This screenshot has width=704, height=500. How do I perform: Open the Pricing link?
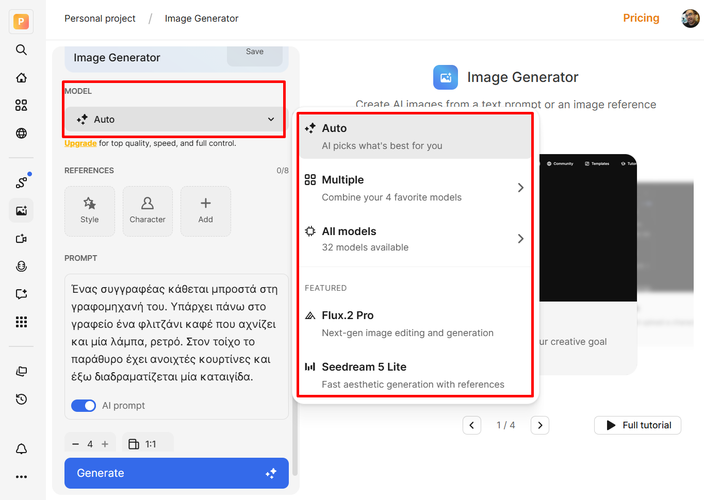pyautogui.click(x=641, y=18)
